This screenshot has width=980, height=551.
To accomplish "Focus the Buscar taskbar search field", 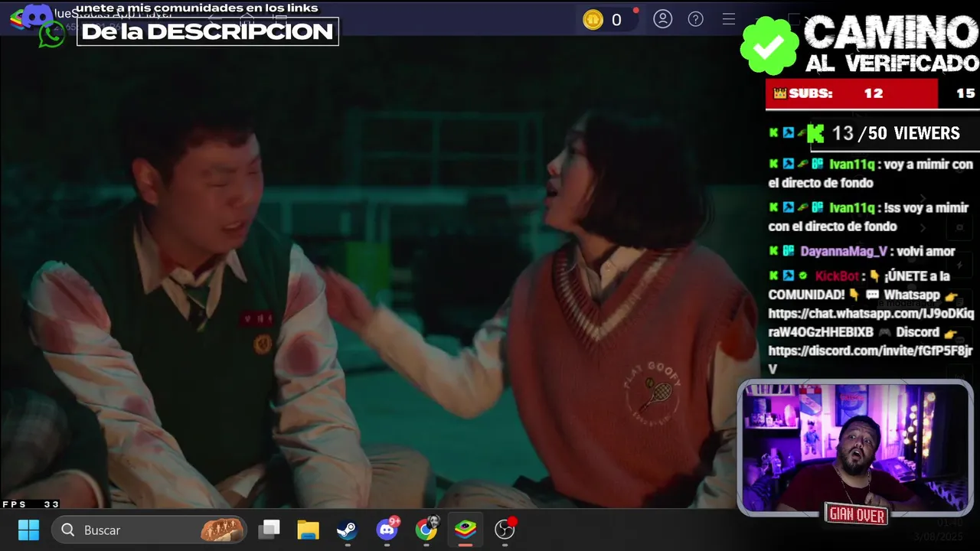I will [149, 530].
